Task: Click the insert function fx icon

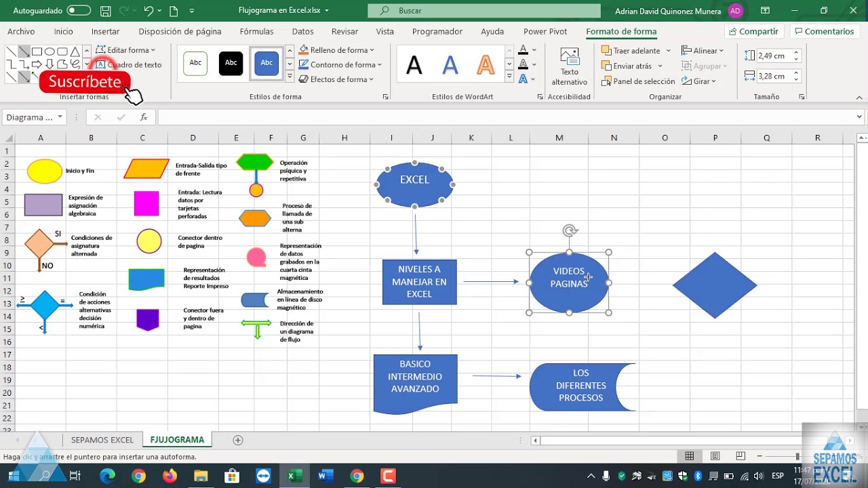Action: pyautogui.click(x=144, y=117)
